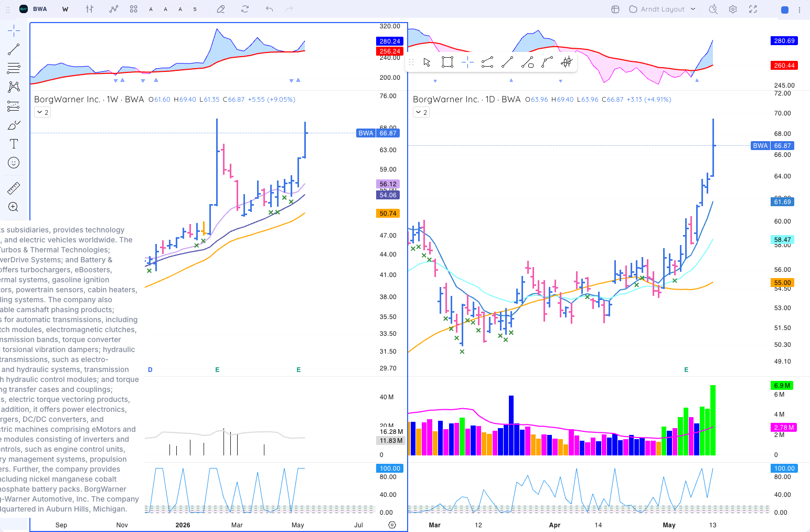Select the ruler measure tool
This screenshot has height=532, width=810.
tap(14, 188)
